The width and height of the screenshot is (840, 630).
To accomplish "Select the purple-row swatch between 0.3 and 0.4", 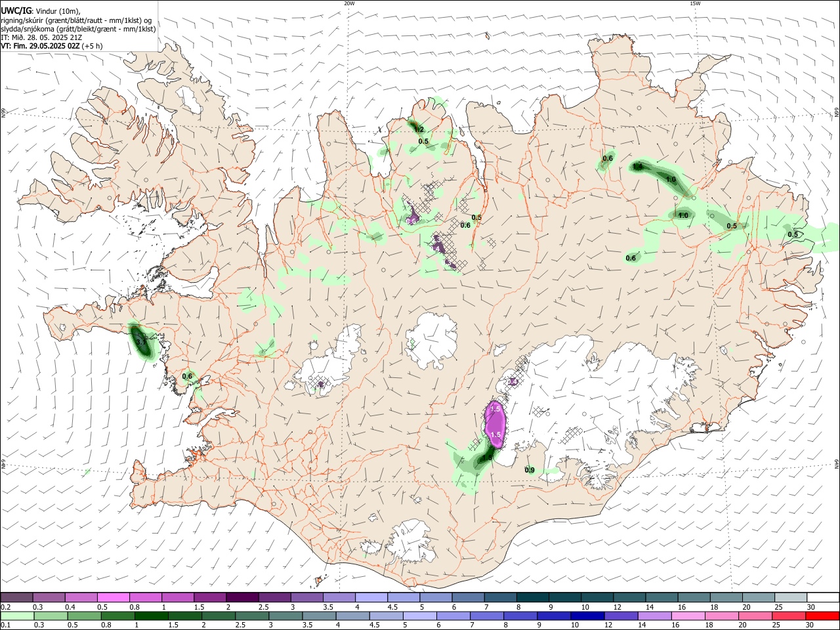I will point(49,598).
